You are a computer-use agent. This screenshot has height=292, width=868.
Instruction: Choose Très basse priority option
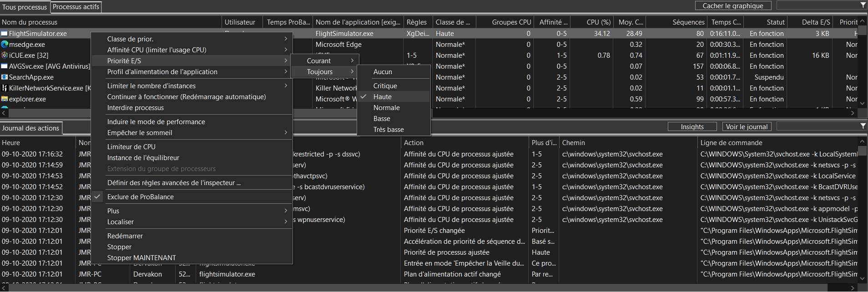coord(394,130)
